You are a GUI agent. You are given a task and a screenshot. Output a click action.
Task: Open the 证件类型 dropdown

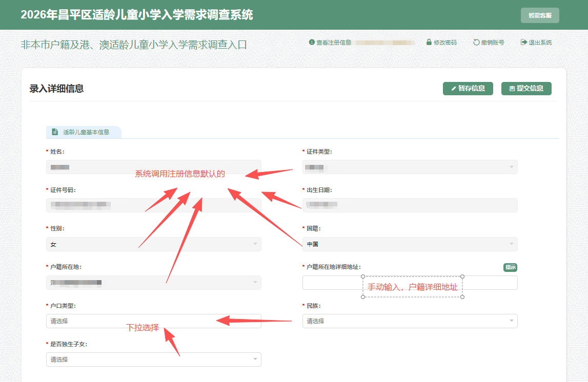click(x=410, y=167)
